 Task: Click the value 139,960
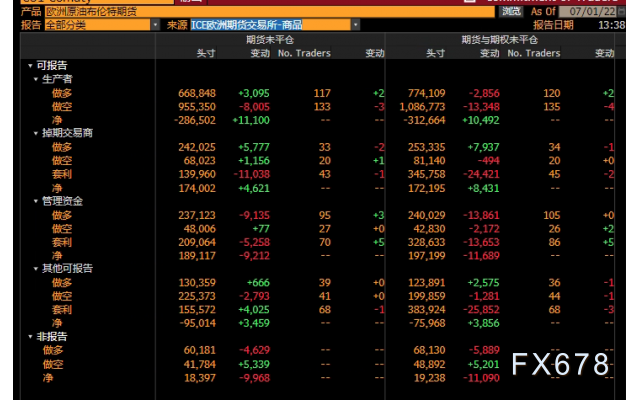tap(197, 174)
